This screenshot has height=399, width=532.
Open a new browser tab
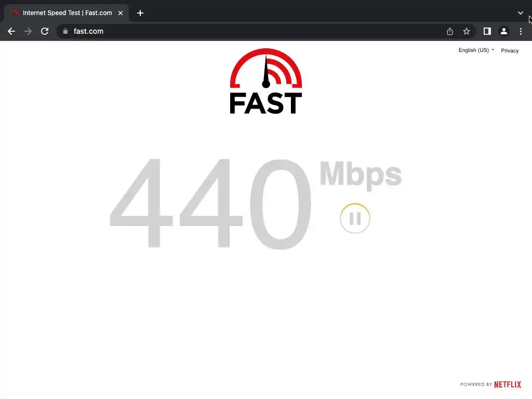click(140, 13)
